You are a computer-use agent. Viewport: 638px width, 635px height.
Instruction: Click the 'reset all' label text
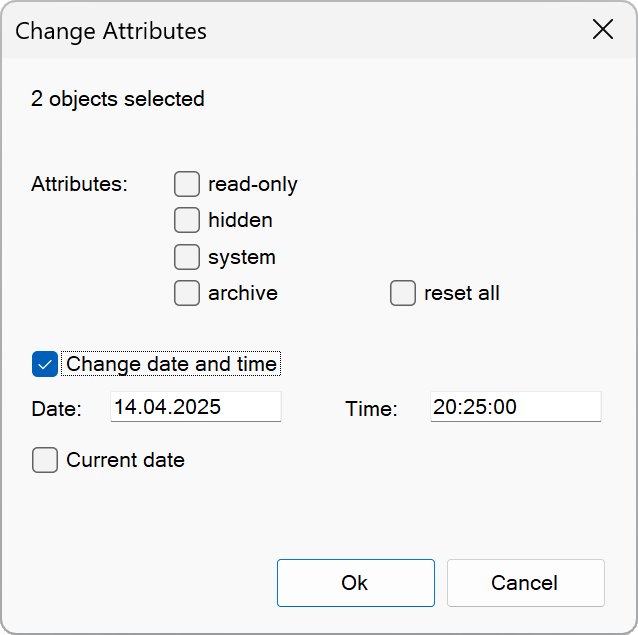(461, 293)
